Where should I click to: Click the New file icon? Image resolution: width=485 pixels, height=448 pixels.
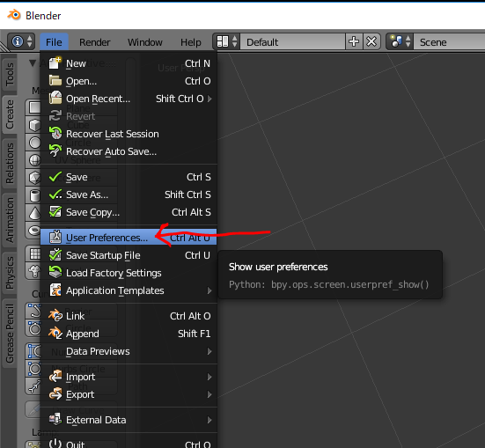pos(55,63)
